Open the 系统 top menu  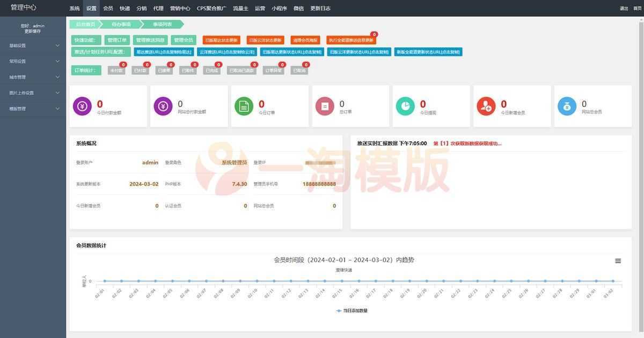click(75, 8)
